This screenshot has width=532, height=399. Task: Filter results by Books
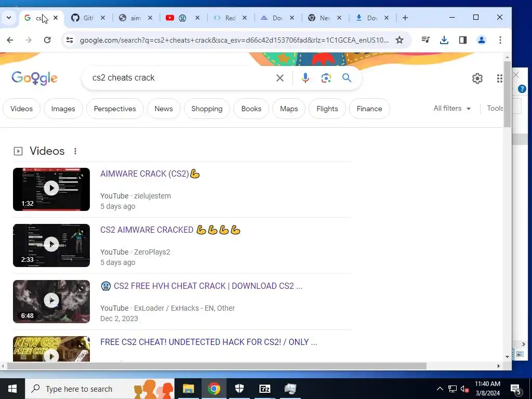pyautogui.click(x=251, y=109)
